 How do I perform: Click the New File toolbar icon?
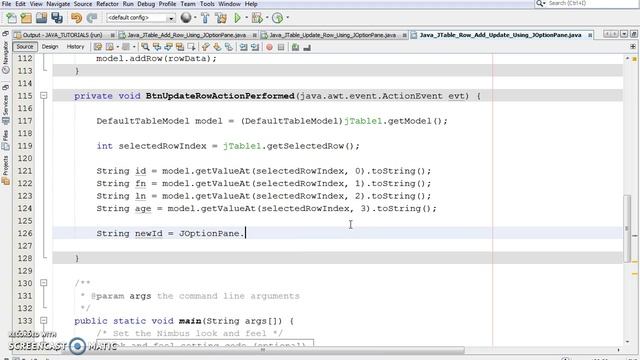[x=11, y=18]
